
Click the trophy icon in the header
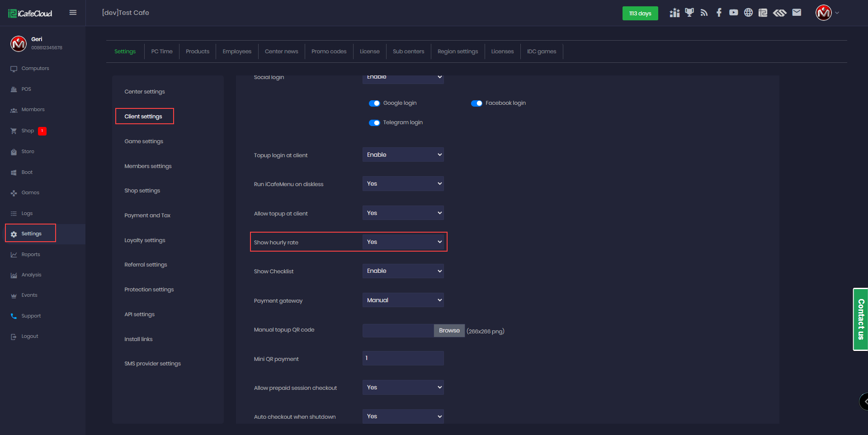[689, 13]
